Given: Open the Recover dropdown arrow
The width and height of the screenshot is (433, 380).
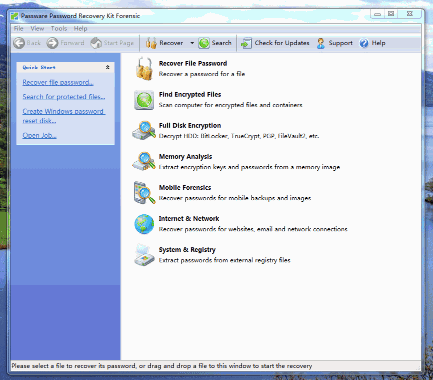Looking at the screenshot, I should [x=192, y=43].
